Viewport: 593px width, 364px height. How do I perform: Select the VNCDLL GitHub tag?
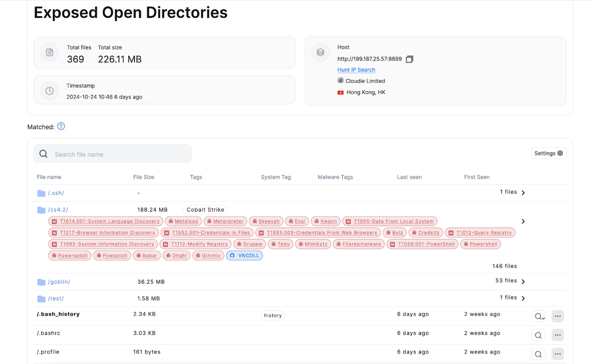(x=244, y=255)
